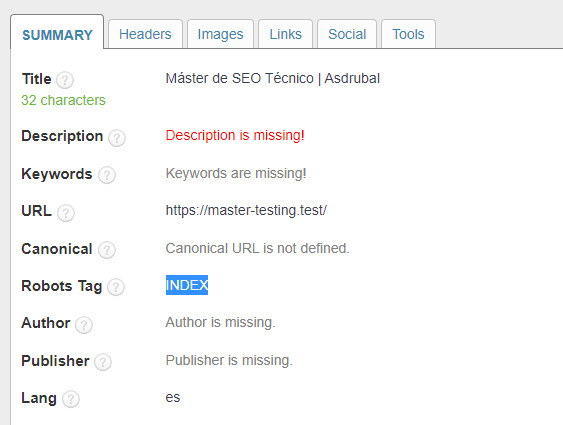Click the Robots Tag help icon

(116, 287)
